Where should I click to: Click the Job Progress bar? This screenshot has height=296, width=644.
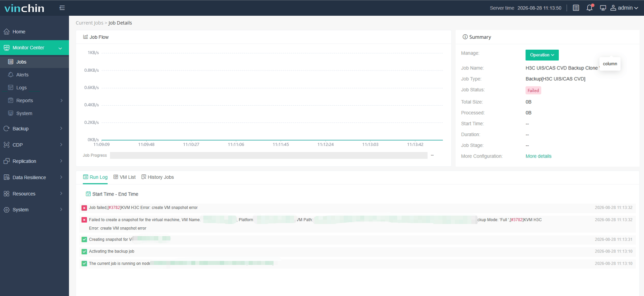tap(269, 155)
